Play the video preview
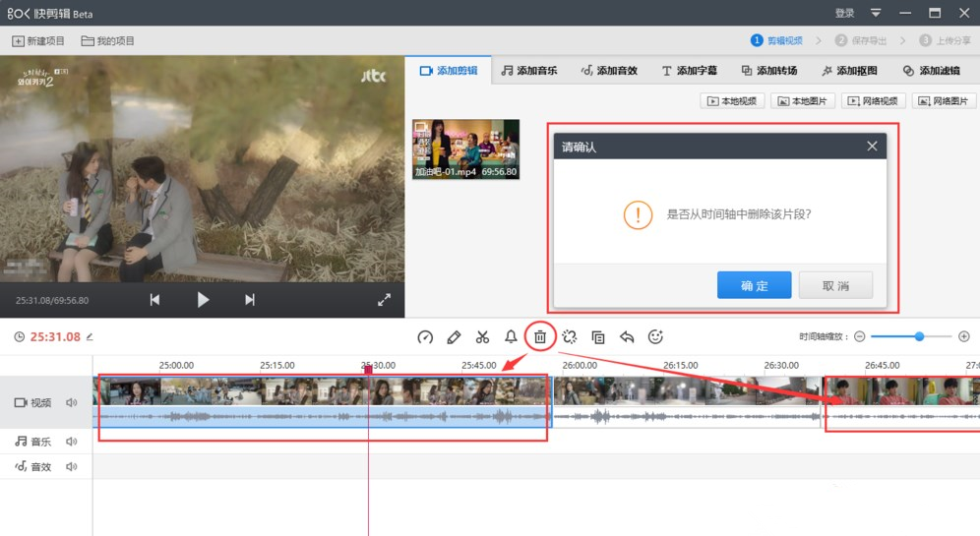This screenshot has height=536, width=980. [203, 300]
